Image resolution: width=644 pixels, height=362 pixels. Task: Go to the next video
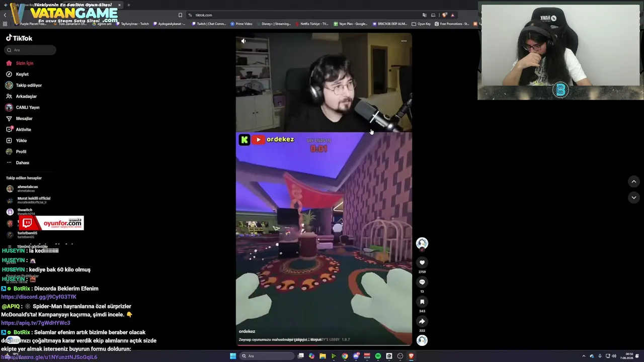coord(634,198)
